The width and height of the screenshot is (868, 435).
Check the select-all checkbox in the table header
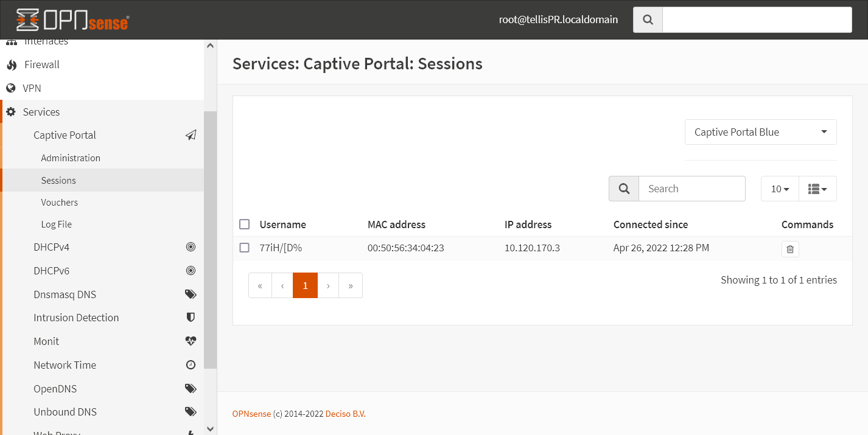pyautogui.click(x=244, y=224)
